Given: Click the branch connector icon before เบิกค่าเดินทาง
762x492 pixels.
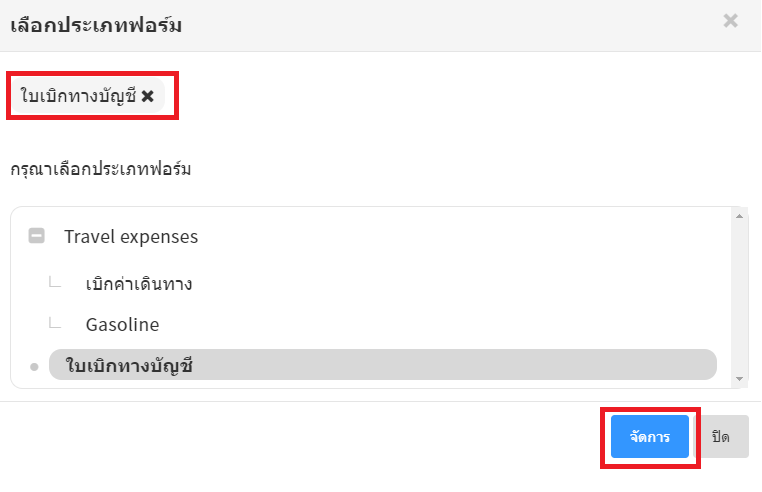Looking at the screenshot, I should 56,284.
